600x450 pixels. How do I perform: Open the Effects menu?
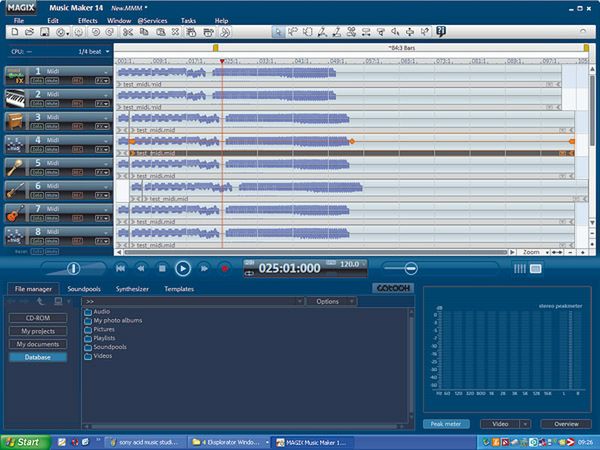tap(88, 20)
